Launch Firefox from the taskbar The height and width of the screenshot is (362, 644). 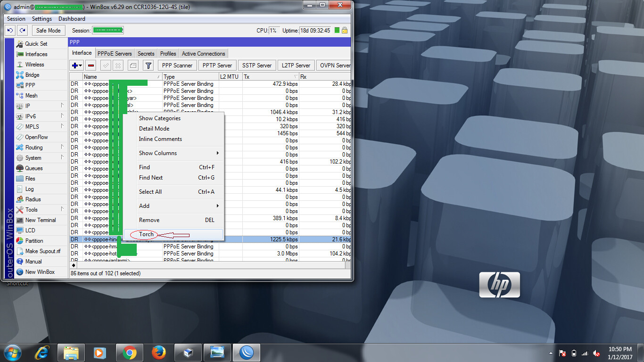pyautogui.click(x=158, y=353)
